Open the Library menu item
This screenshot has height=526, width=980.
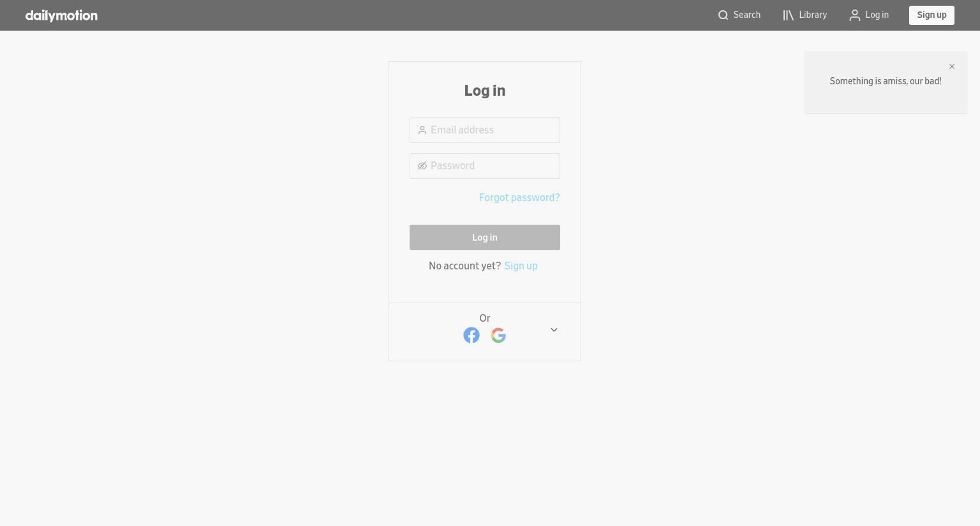tap(805, 15)
